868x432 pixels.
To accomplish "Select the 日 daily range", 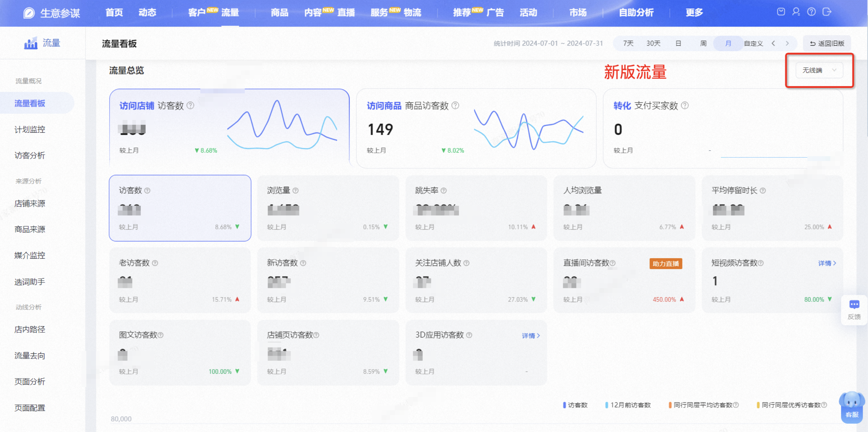I will coord(678,44).
